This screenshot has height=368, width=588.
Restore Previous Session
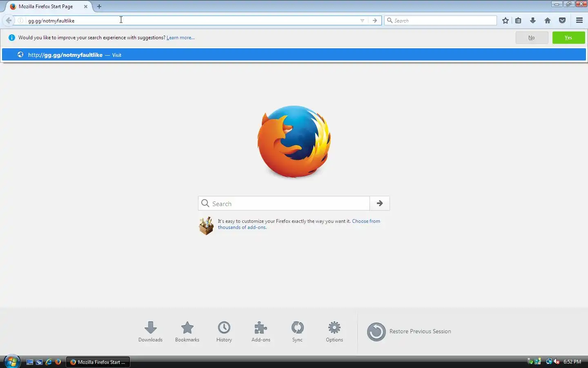[409, 332]
